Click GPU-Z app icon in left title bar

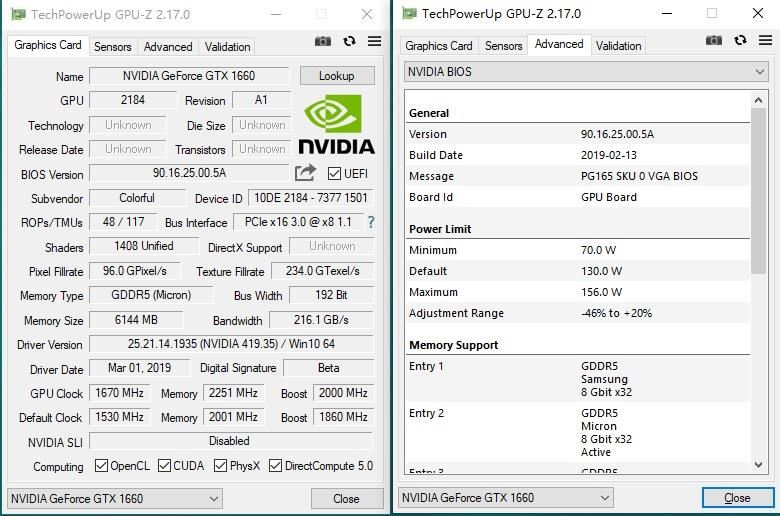pos(18,14)
